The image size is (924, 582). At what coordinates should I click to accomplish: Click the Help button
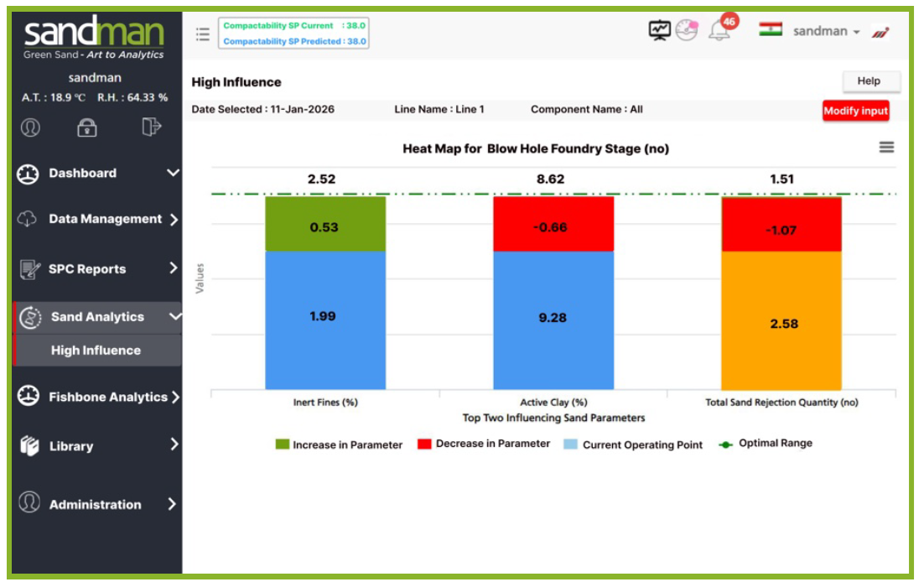(870, 81)
